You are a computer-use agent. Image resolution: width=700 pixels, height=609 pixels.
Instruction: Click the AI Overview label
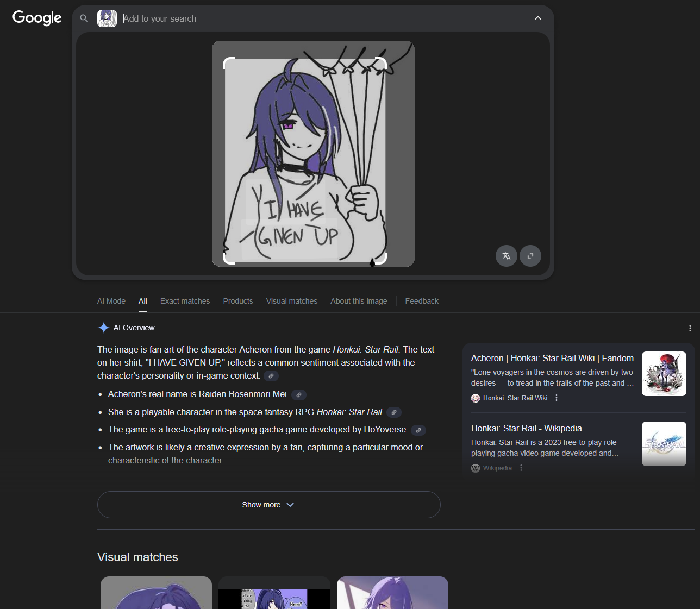point(134,328)
